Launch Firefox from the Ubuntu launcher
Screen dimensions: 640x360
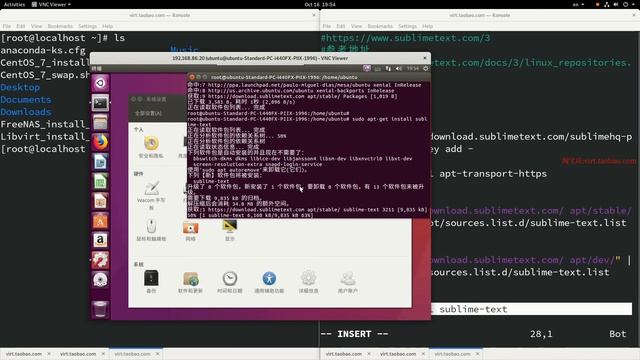[x=100, y=142]
